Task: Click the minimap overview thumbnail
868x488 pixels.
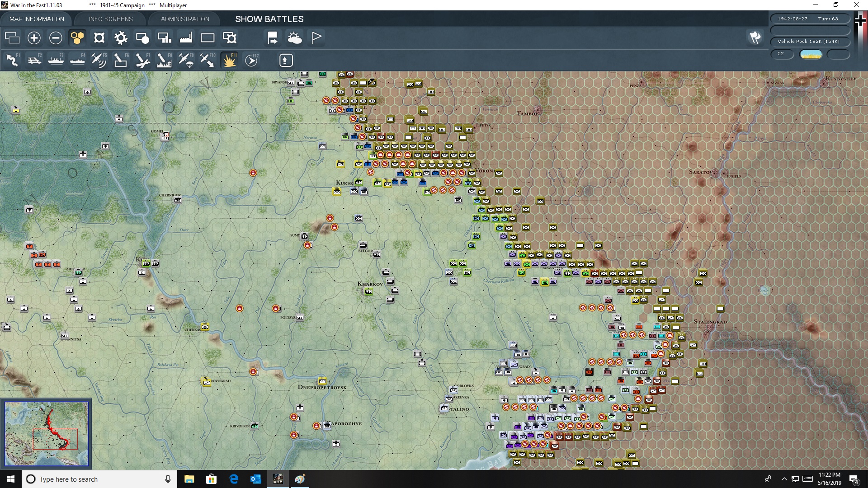Action: click(x=46, y=434)
